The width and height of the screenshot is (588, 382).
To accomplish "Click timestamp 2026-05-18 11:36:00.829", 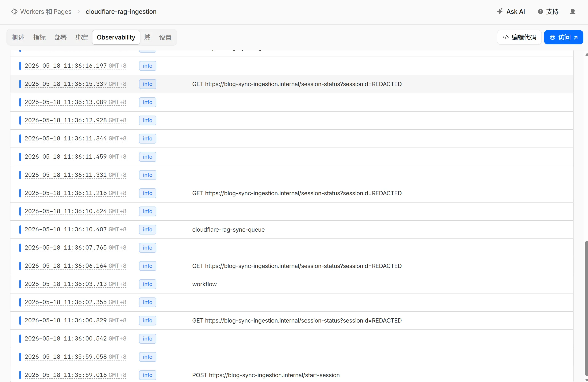I will [75, 320].
